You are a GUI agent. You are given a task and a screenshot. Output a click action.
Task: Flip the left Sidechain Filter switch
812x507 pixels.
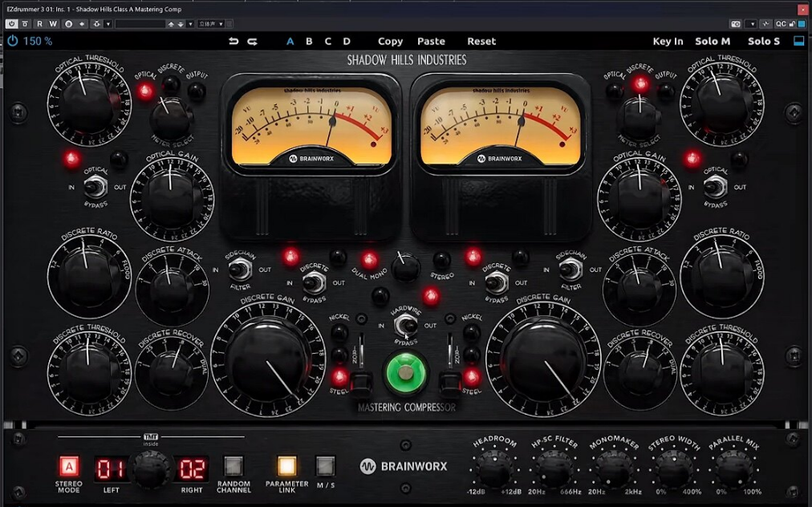point(240,270)
